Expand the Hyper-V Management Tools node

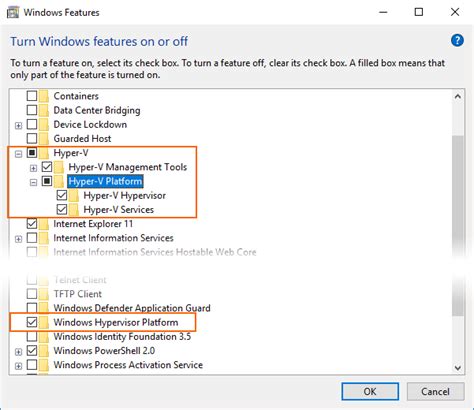(33, 168)
